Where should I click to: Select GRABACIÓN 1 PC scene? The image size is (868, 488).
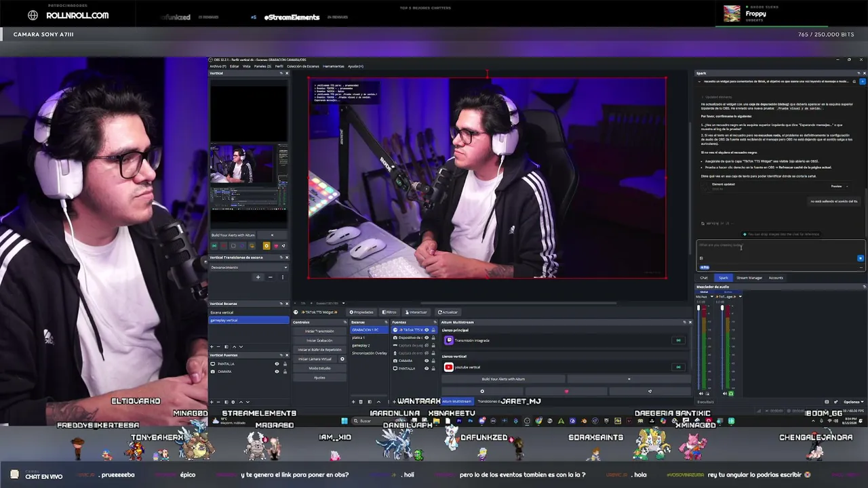pos(368,329)
